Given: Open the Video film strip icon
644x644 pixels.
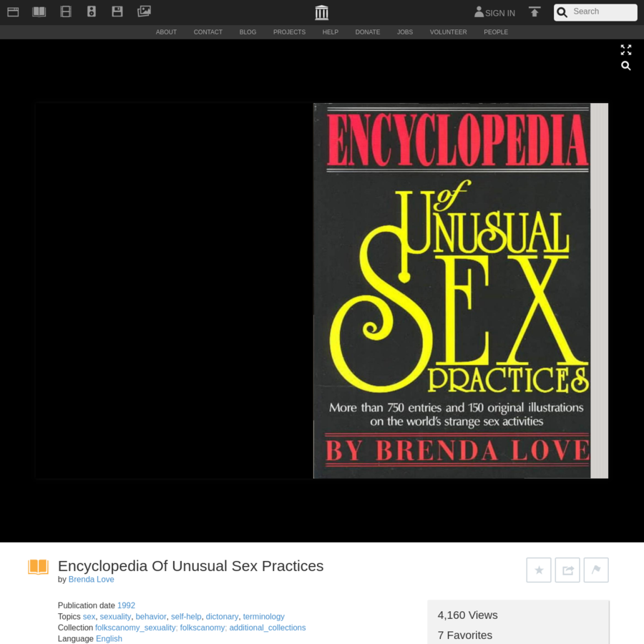Looking at the screenshot, I should pos(66,12).
